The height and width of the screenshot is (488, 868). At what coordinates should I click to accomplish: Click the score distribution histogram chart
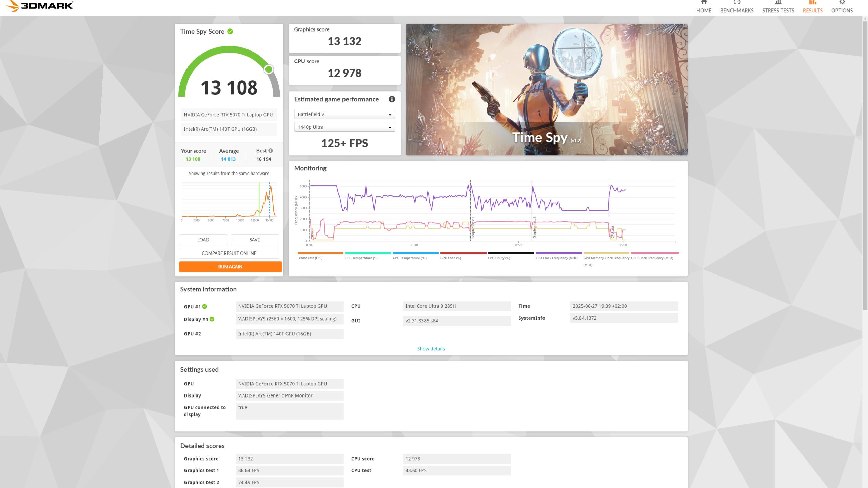point(229,202)
